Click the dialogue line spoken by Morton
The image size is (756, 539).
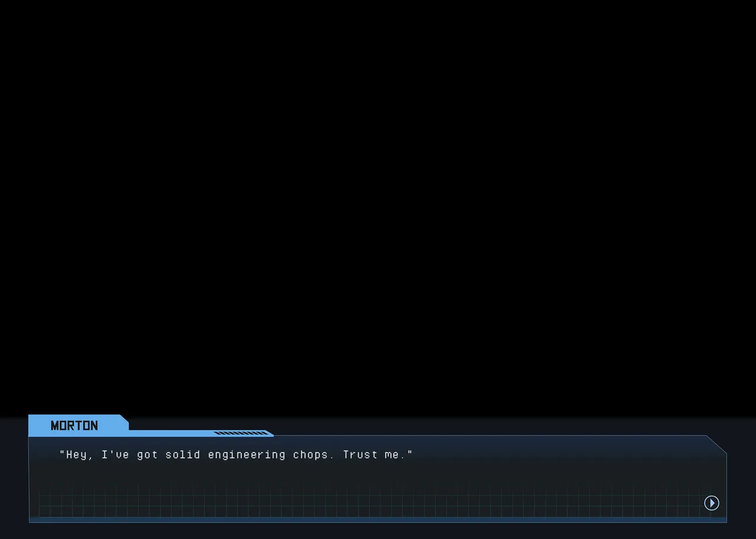coord(236,455)
